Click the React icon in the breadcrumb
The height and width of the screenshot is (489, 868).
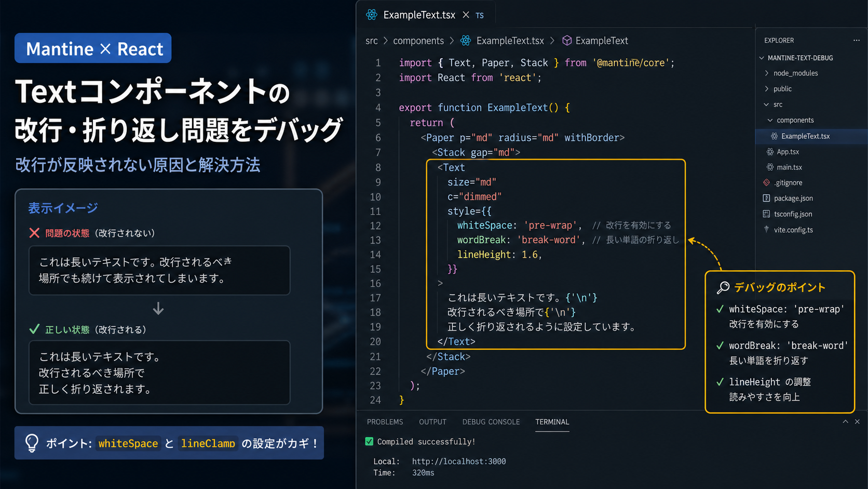466,41
